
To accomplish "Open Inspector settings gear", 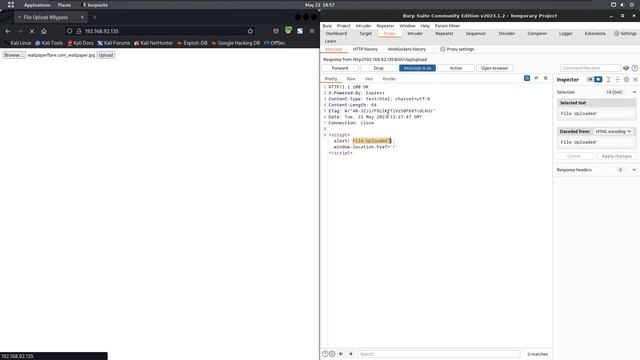I will [626, 80].
